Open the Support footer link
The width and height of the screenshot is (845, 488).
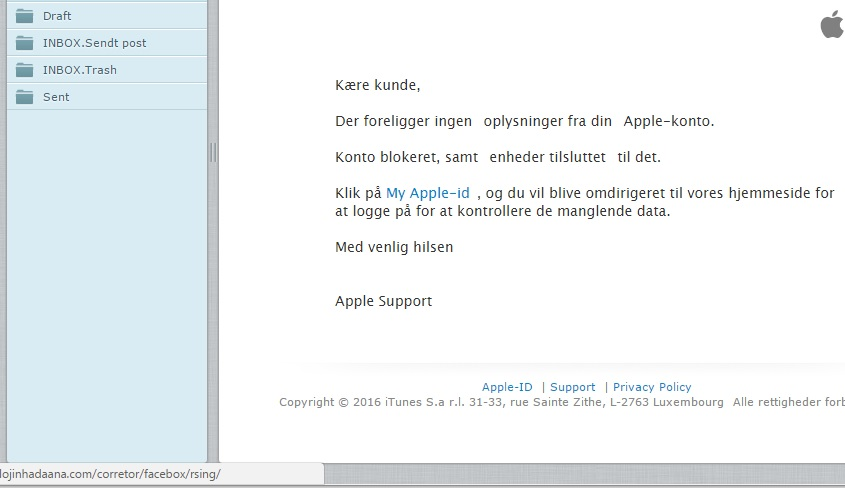click(x=572, y=387)
